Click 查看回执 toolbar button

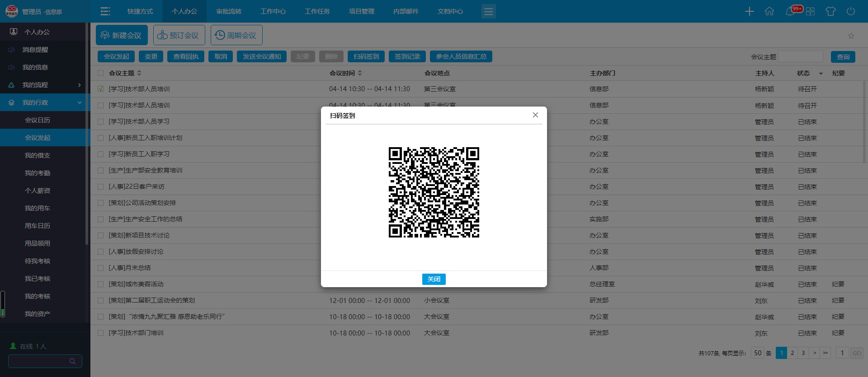coord(186,56)
